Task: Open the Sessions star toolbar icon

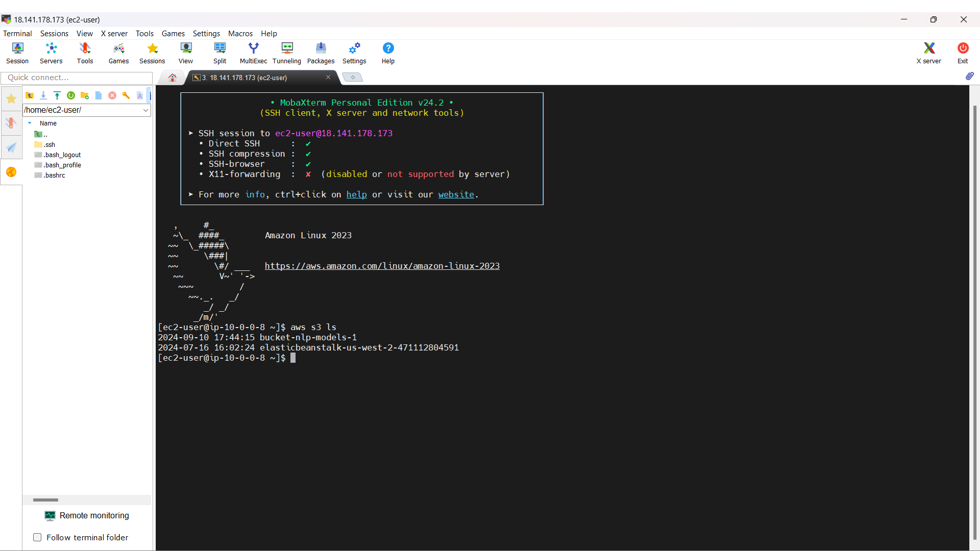Action: pyautogui.click(x=152, y=53)
